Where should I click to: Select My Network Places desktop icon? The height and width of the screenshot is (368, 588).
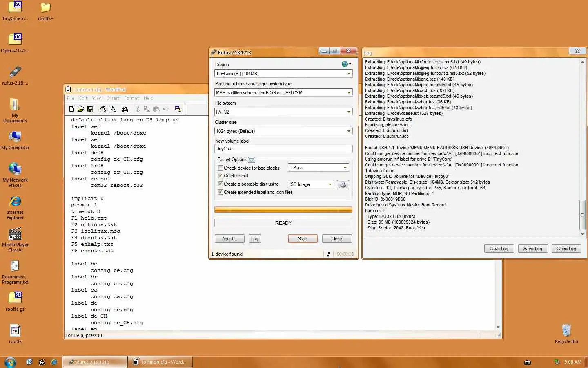(x=15, y=175)
